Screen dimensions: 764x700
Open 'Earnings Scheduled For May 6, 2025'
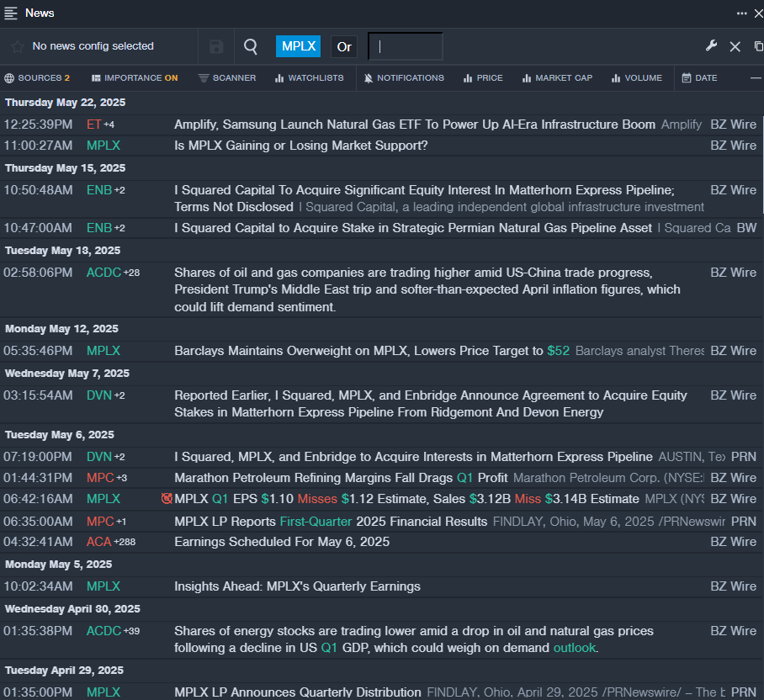(x=282, y=542)
